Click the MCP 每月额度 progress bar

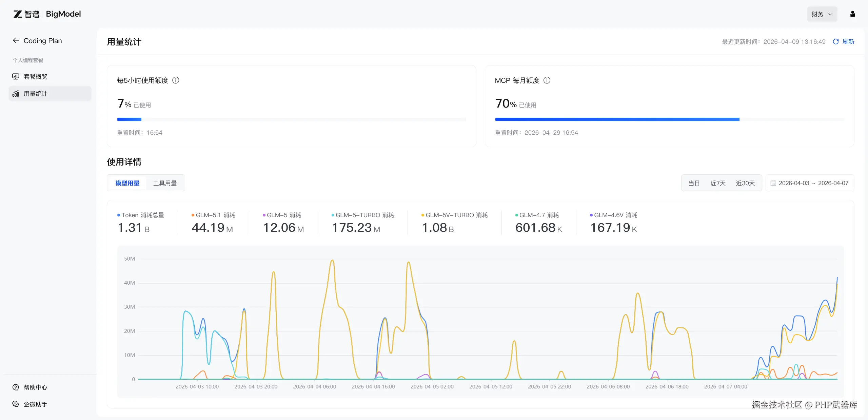tap(669, 119)
